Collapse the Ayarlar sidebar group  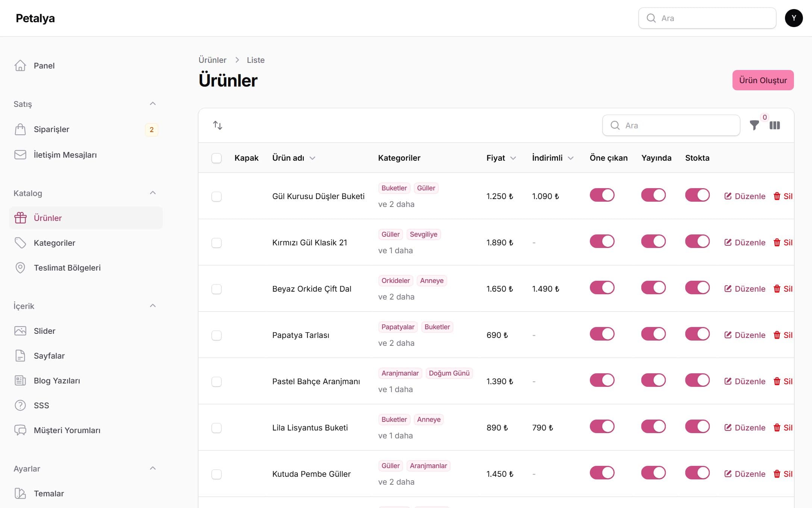point(153,468)
